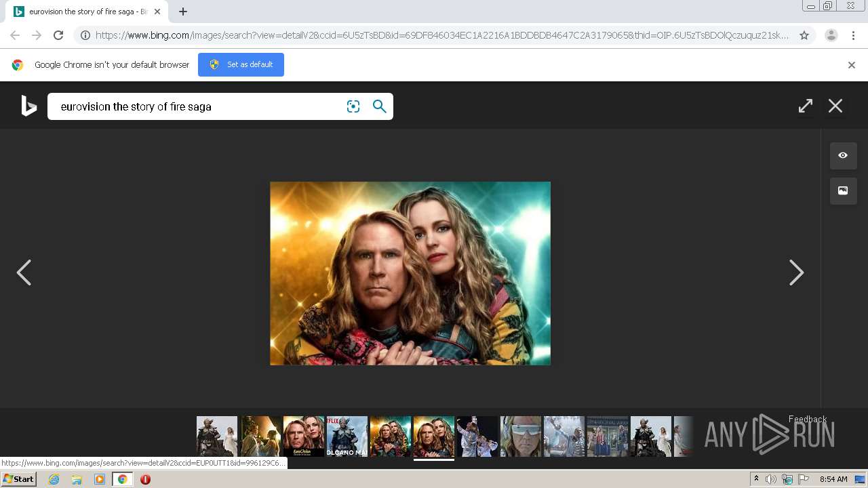Select second viking horseback thumbnail near strip end
The image size is (868, 488).
651,436
